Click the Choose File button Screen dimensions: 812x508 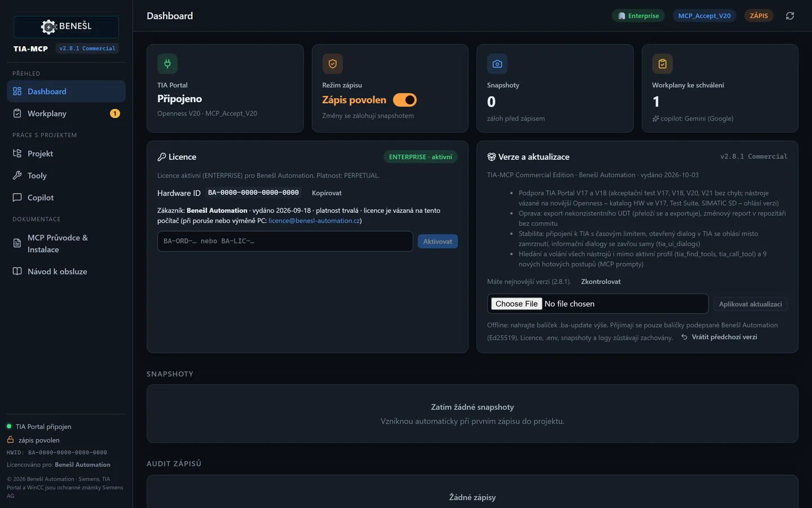click(x=517, y=304)
